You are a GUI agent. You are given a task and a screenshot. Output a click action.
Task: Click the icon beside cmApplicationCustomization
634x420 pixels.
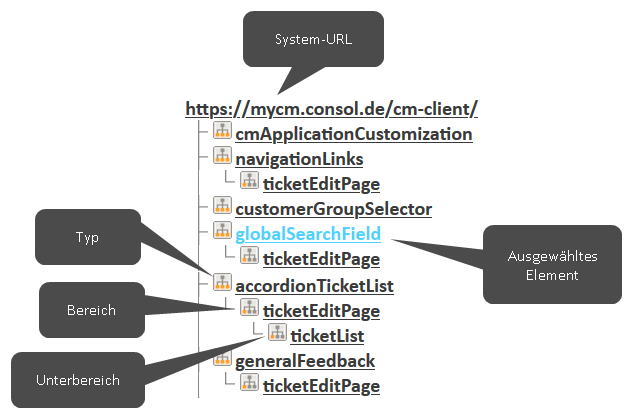[x=222, y=132]
